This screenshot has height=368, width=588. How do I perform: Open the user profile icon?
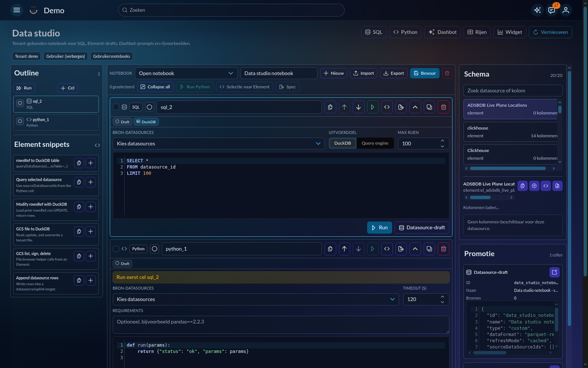pos(566,10)
